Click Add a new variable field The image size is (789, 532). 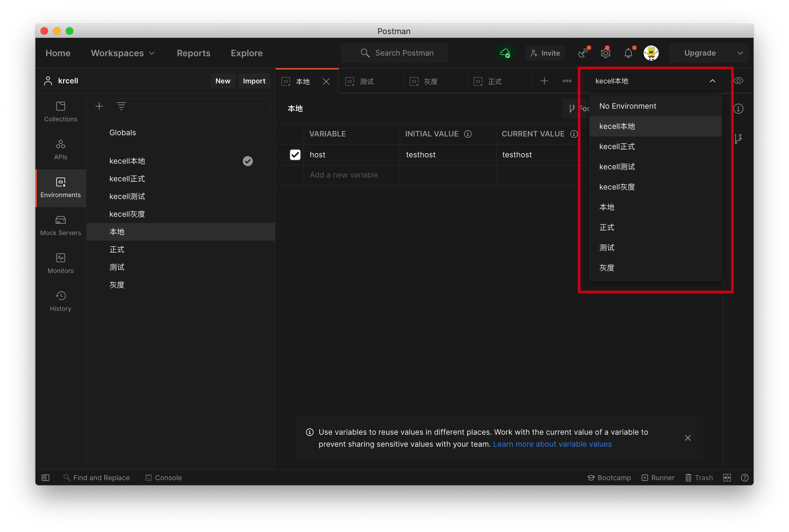point(352,175)
